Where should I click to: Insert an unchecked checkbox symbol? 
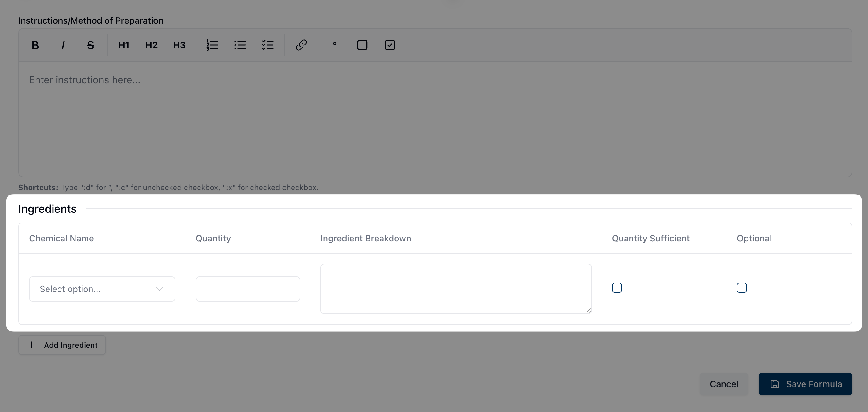click(362, 45)
